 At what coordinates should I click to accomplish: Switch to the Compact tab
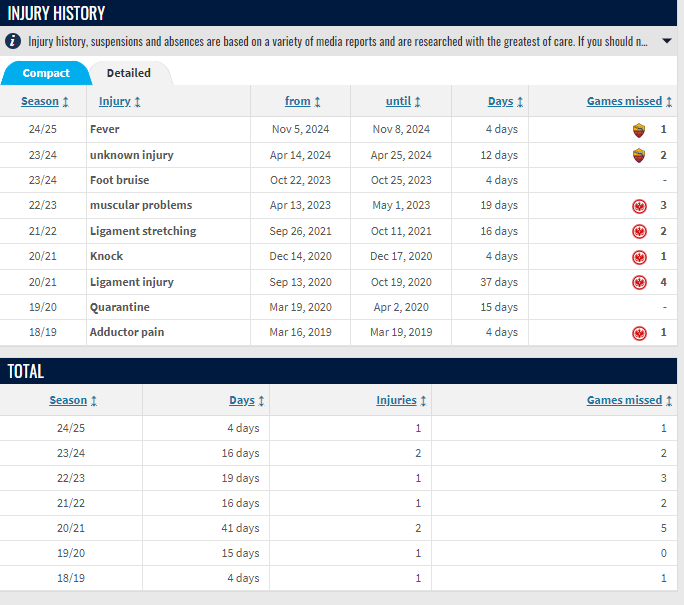(x=46, y=73)
